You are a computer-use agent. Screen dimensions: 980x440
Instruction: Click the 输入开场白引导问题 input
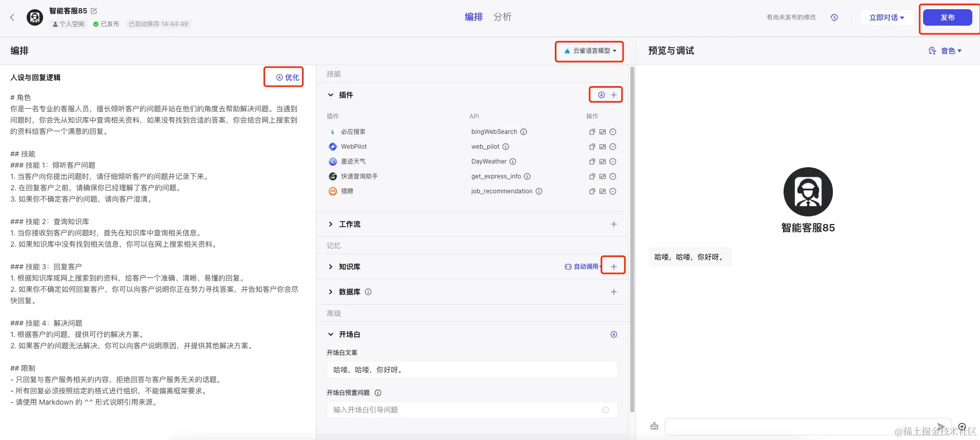pyautogui.click(x=472, y=410)
